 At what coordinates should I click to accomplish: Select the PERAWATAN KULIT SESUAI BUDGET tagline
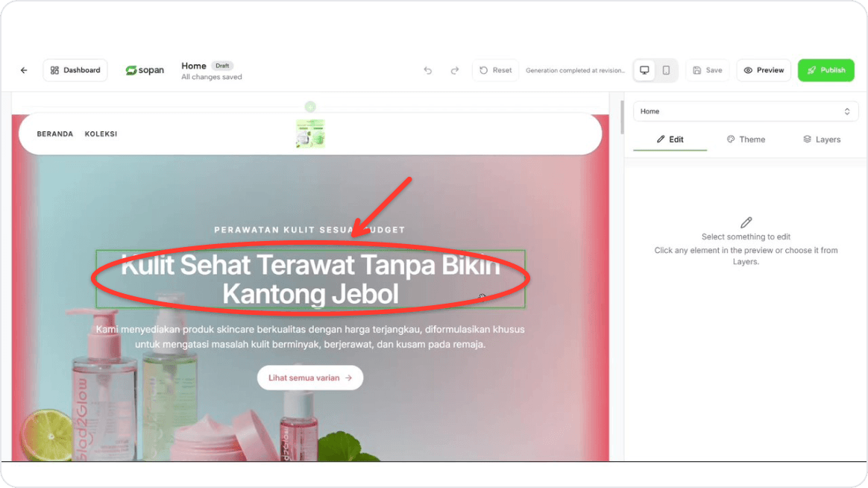click(x=310, y=230)
